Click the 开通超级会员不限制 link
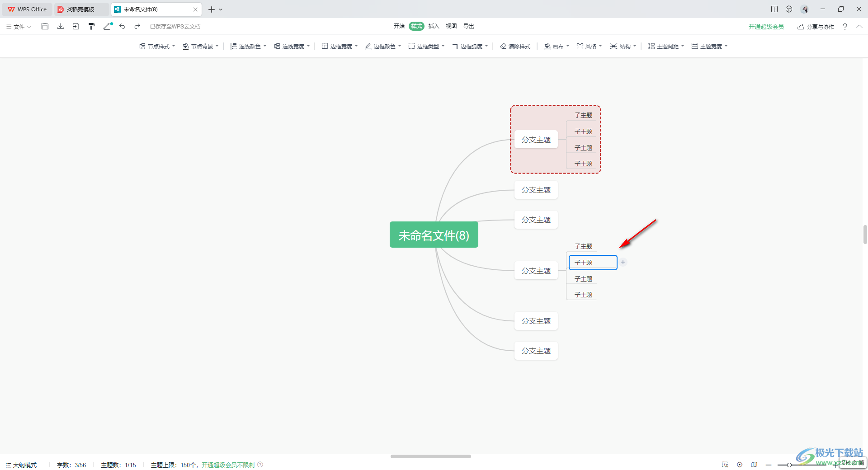This screenshot has height=470, width=868. point(228,465)
